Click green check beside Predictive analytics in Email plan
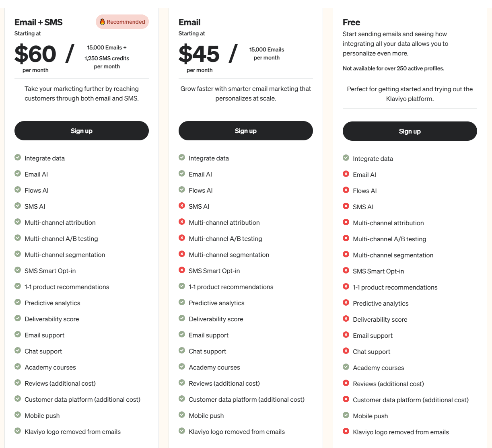Screen dimensions: 492x448 pyautogui.click(x=182, y=302)
